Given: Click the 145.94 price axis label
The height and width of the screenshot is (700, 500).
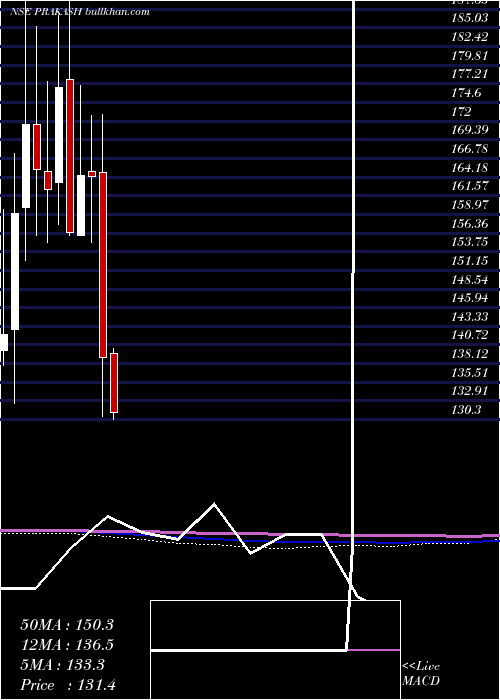Looking at the screenshot, I should 470,297.
